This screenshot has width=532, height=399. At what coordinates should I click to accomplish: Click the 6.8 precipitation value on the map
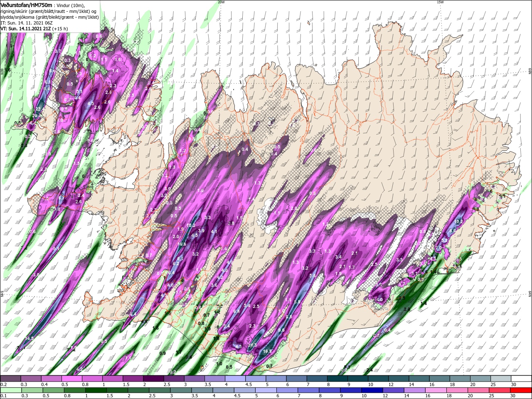tap(236, 311)
